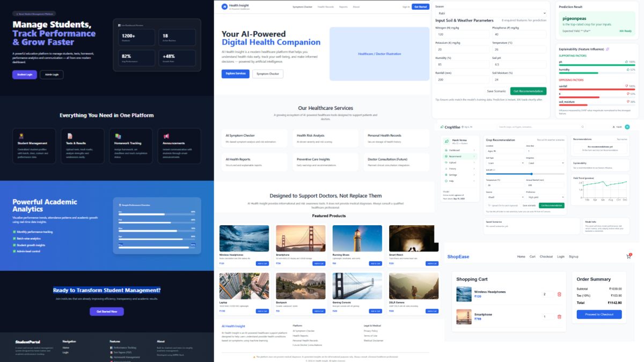Remove Smartphone using its trash icon
Screen dimensions: 644x362
[x=559, y=316]
